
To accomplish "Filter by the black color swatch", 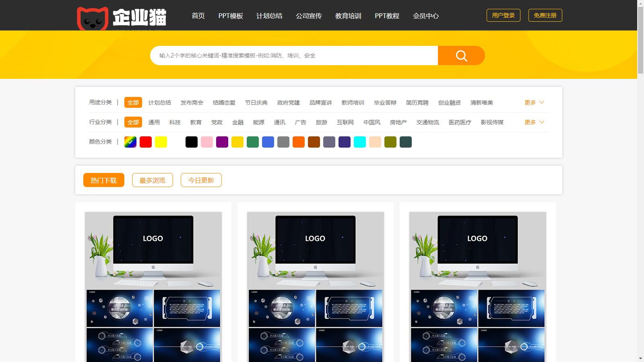I will tap(192, 142).
